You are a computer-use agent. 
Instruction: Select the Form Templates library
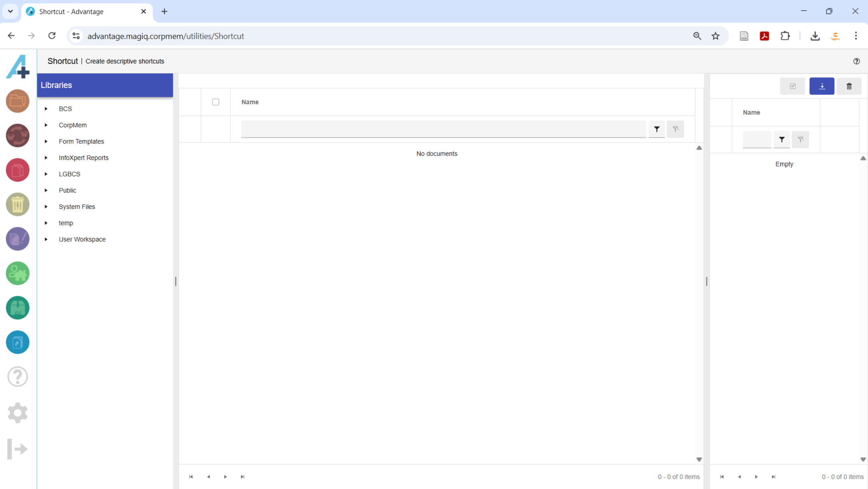click(x=81, y=142)
